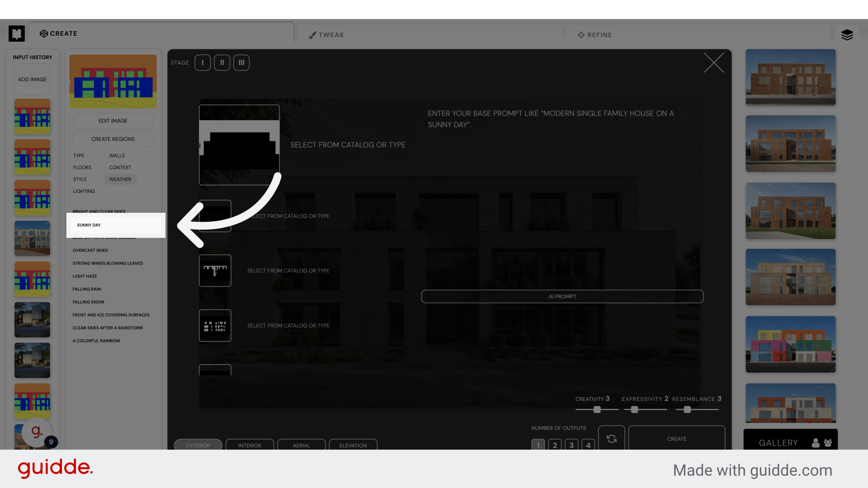
Task: Select the FLOORS category
Action: [x=82, y=168]
